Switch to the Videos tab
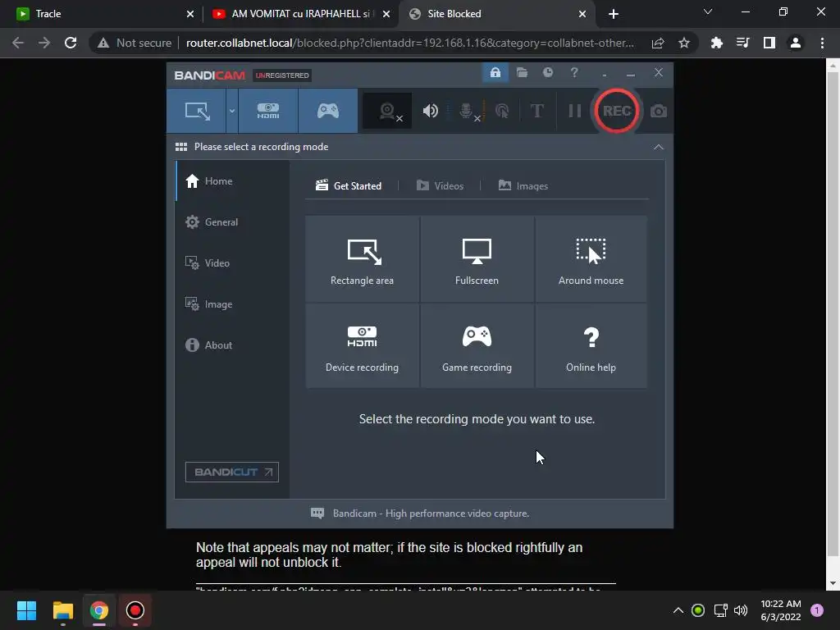840x630 pixels. (x=440, y=186)
